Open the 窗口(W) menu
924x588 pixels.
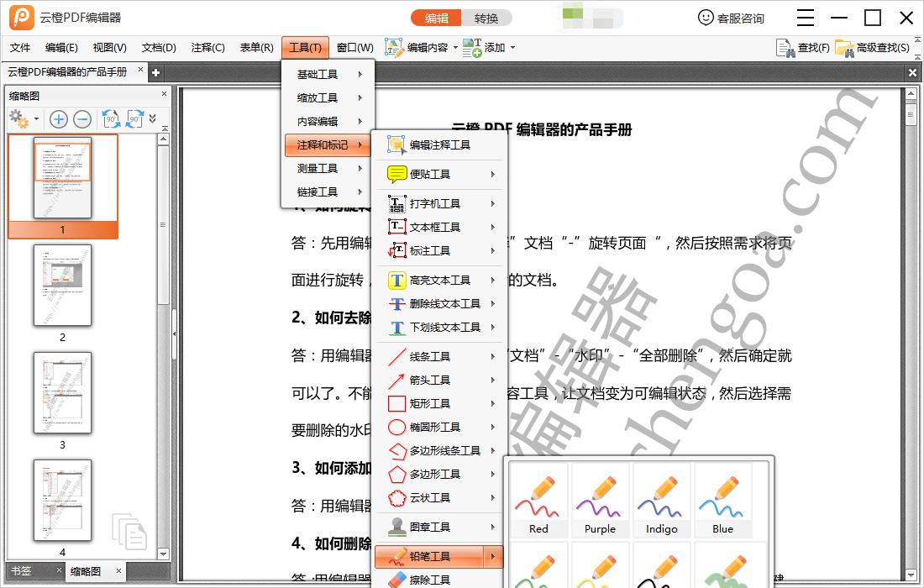coord(354,48)
